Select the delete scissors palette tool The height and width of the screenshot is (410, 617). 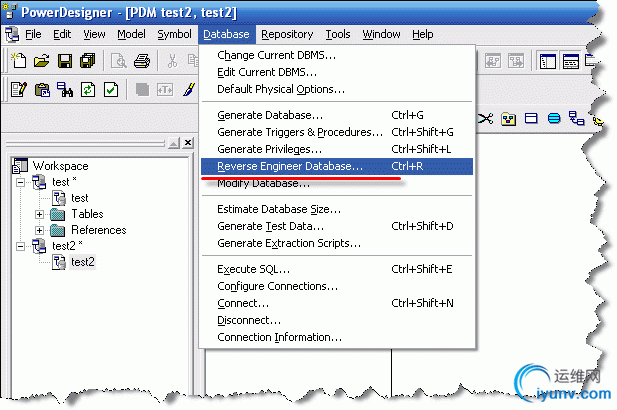pos(486,118)
